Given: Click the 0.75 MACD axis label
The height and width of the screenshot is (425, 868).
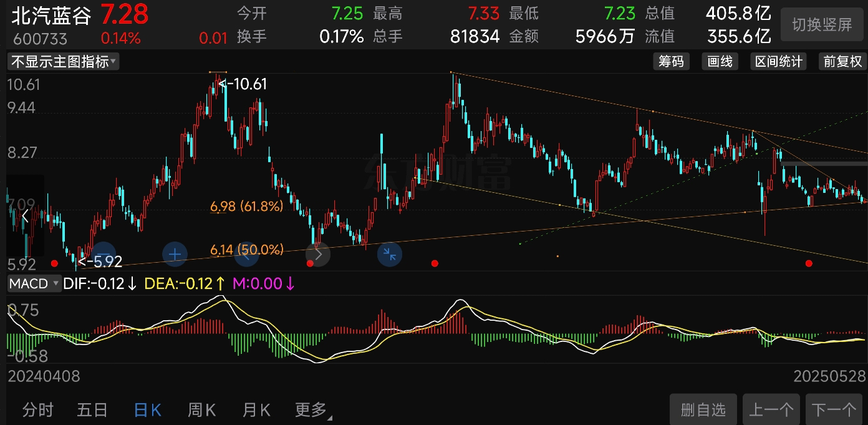Looking at the screenshot, I should [23, 310].
